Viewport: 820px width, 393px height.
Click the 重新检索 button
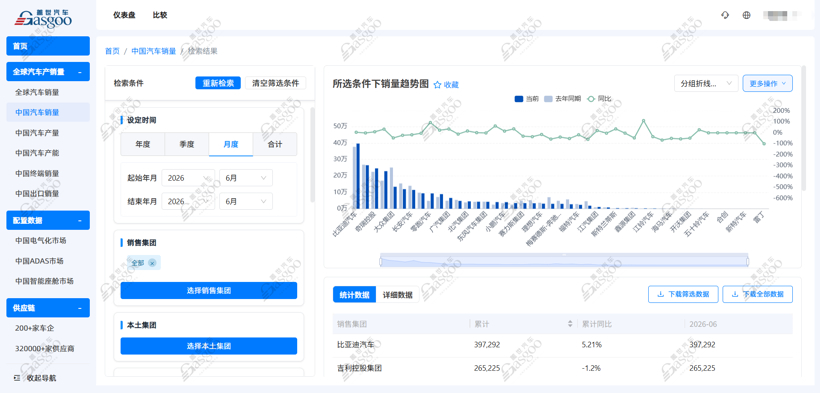coord(218,83)
